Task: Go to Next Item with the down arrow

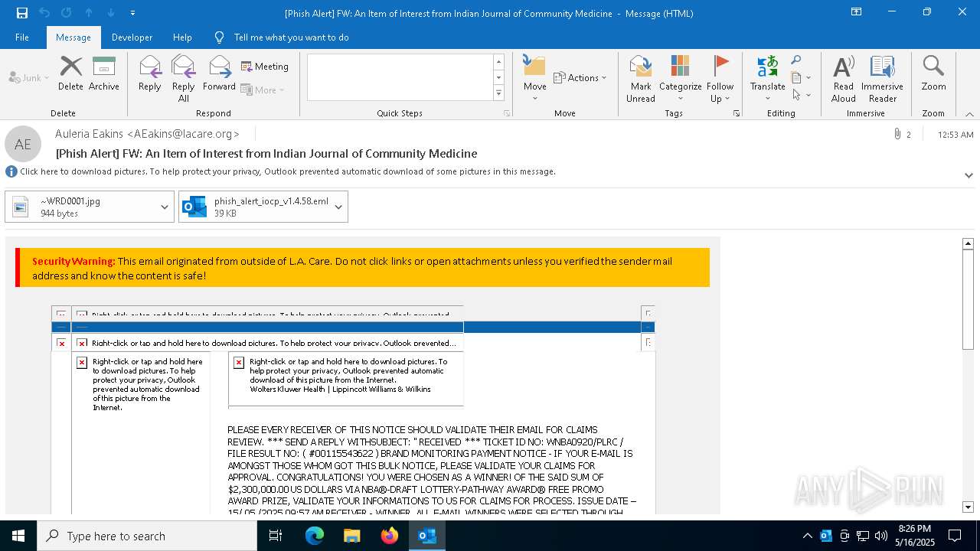Action: point(111,13)
